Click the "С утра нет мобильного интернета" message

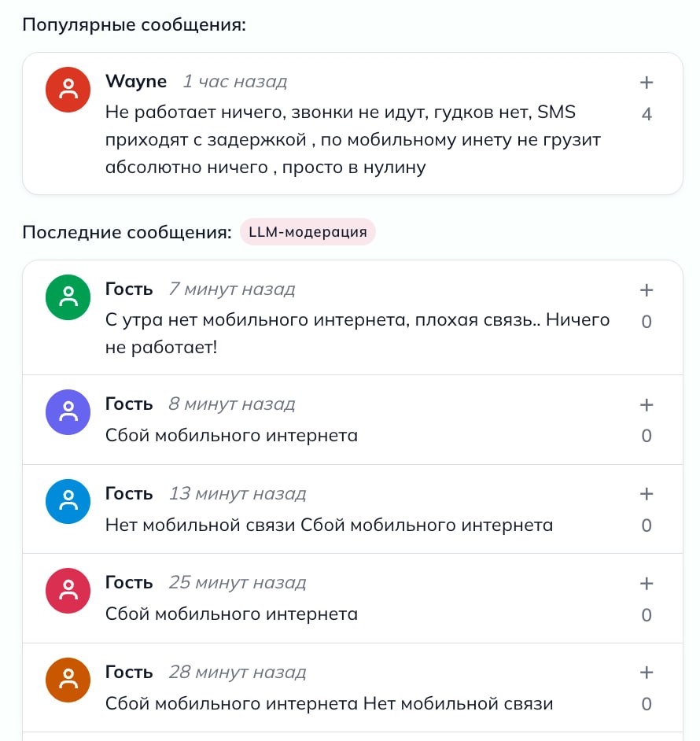(x=357, y=333)
